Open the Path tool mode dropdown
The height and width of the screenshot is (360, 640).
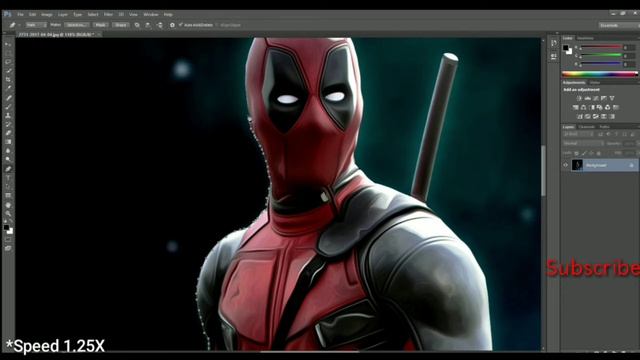pos(36,25)
